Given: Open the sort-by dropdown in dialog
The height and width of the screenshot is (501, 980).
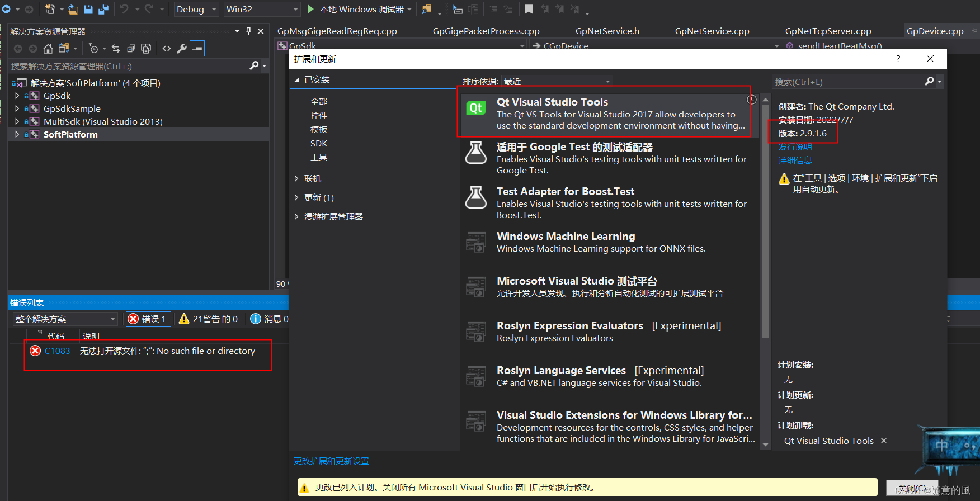Looking at the screenshot, I should pos(557,82).
